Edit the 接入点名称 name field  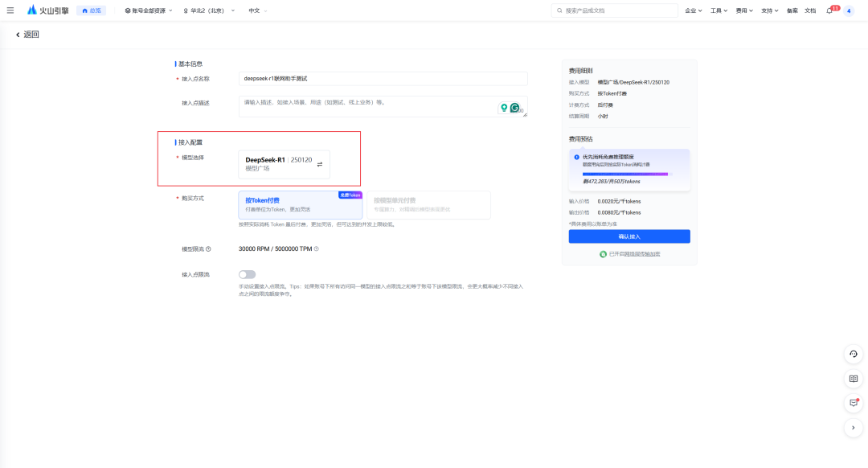click(x=383, y=79)
